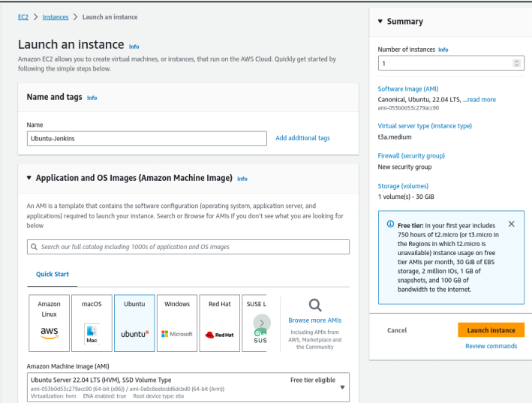Click the t3a.medium instance type text
532x403 pixels.
coord(395,137)
